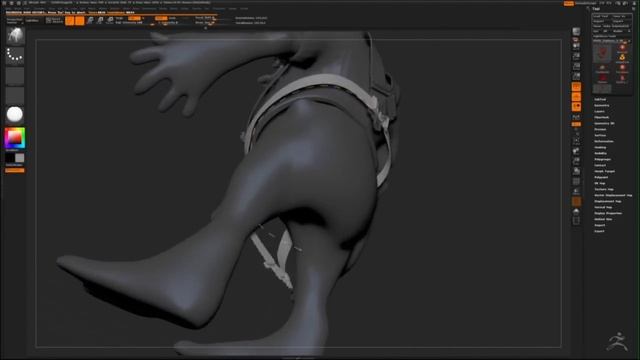
Task: Click the Scale view icon in right shelf
Action: coord(576,161)
